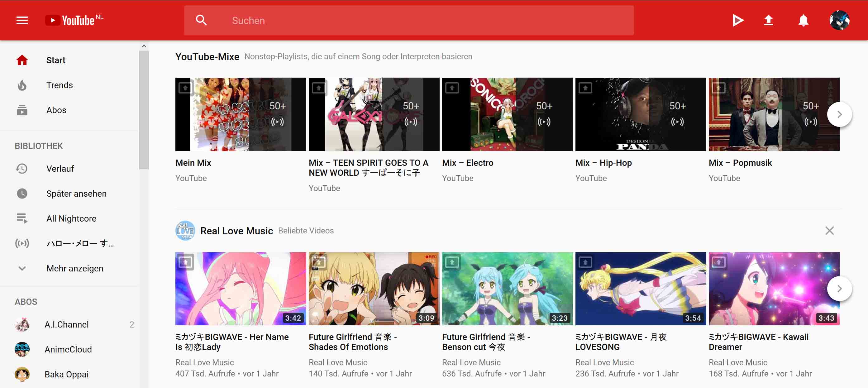Open All Nightcore playlist
868x388 pixels.
coord(69,218)
